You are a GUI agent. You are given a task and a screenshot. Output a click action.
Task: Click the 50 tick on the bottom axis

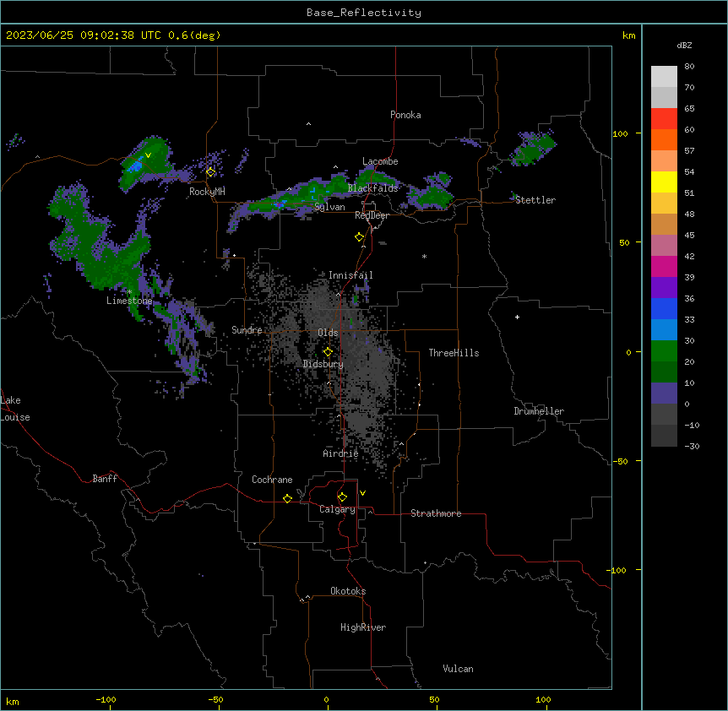pos(434,700)
